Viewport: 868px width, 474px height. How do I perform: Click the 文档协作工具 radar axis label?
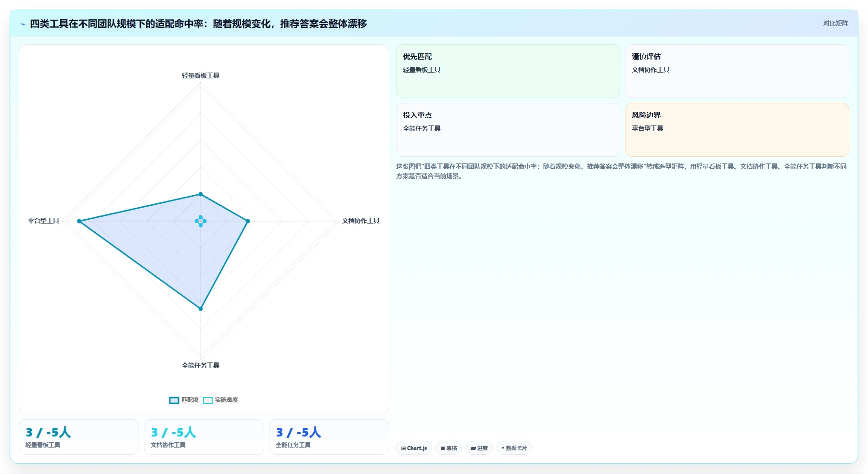[x=361, y=221]
